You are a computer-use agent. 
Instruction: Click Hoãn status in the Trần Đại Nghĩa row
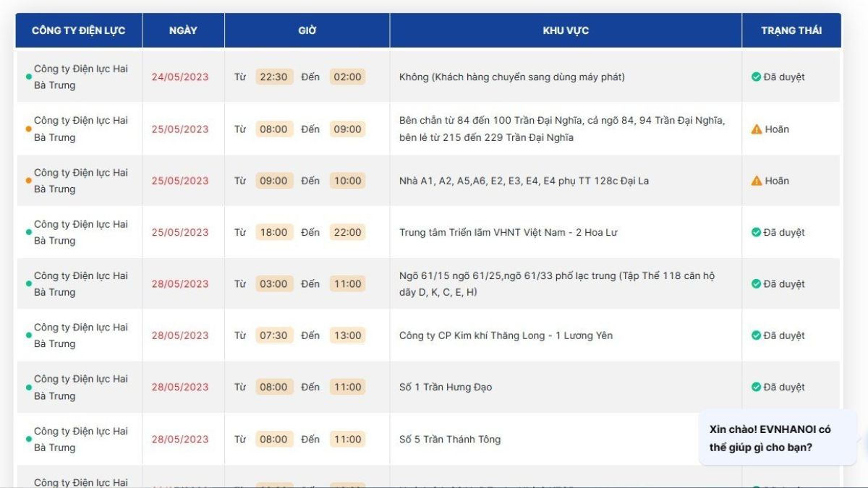777,129
